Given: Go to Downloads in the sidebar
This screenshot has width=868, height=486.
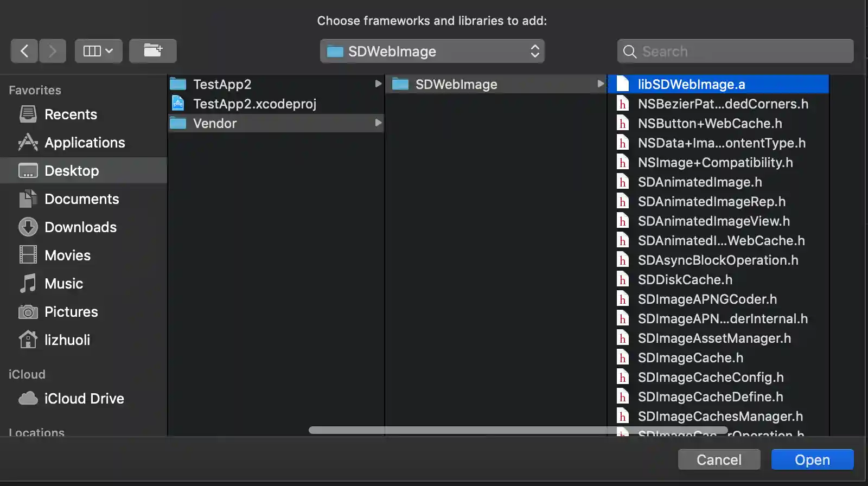Looking at the screenshot, I should [80, 227].
